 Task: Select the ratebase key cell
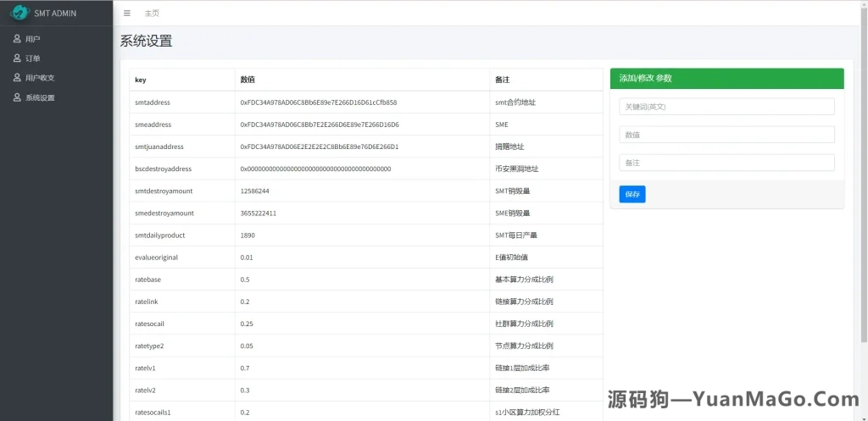click(182, 280)
